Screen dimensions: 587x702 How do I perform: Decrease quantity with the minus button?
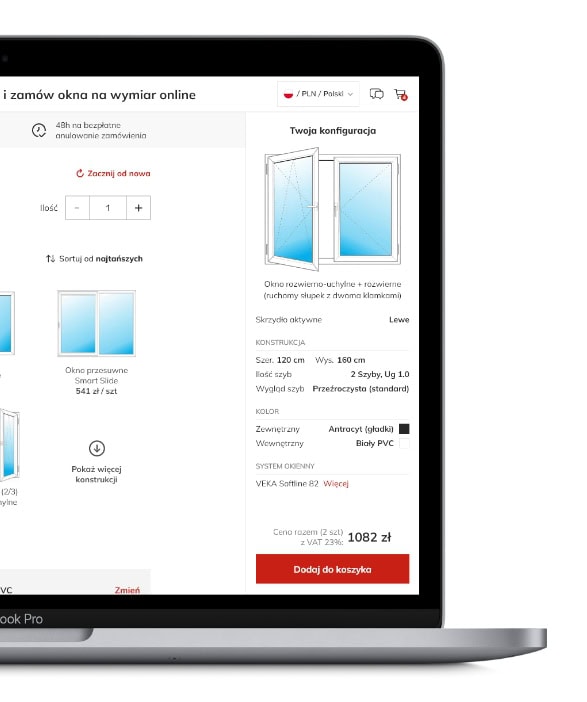click(77, 208)
